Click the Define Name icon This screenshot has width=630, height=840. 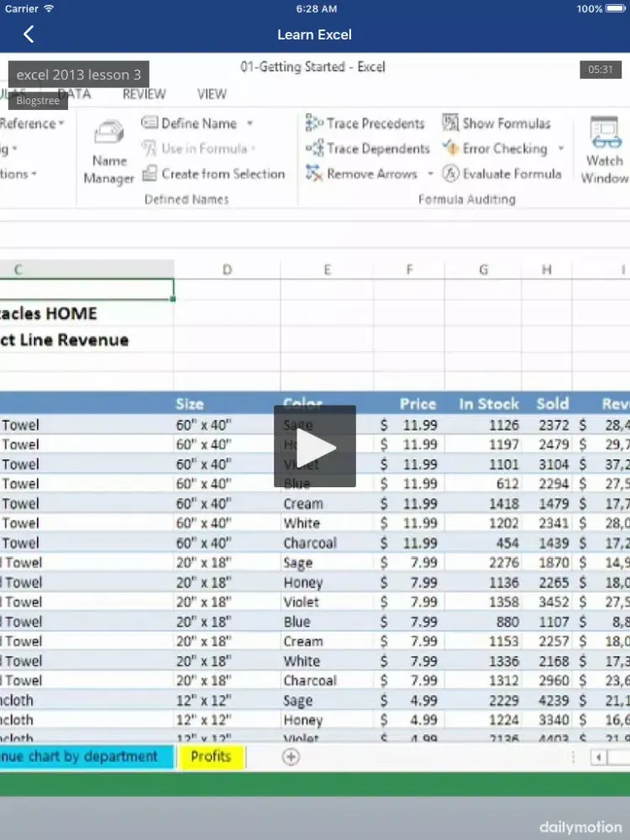tap(149, 123)
